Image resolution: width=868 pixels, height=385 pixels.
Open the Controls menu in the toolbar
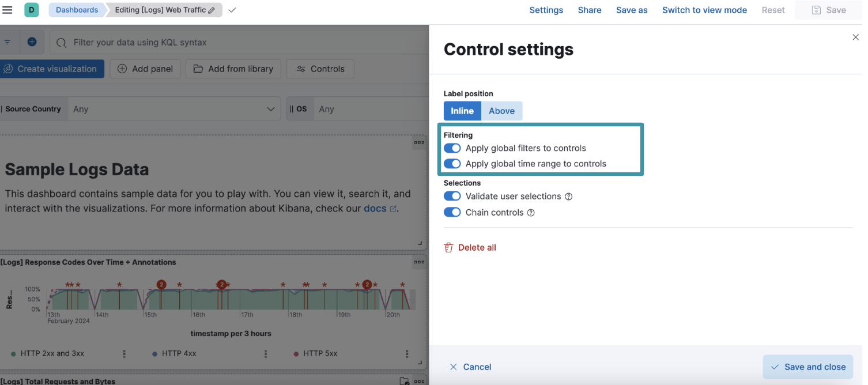click(320, 69)
